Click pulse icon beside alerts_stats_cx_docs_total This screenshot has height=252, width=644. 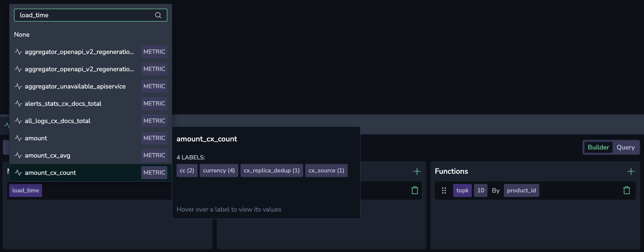[x=18, y=104]
